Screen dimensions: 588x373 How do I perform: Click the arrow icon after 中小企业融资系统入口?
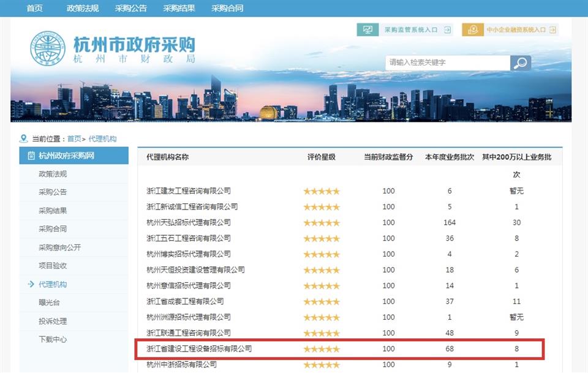553,29
